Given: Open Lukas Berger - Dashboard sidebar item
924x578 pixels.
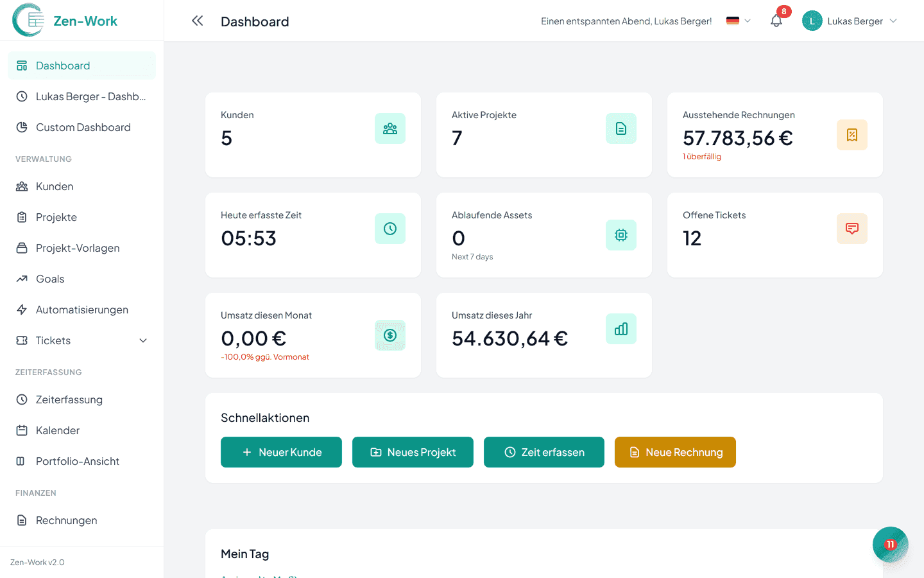Looking at the screenshot, I should click(x=81, y=96).
